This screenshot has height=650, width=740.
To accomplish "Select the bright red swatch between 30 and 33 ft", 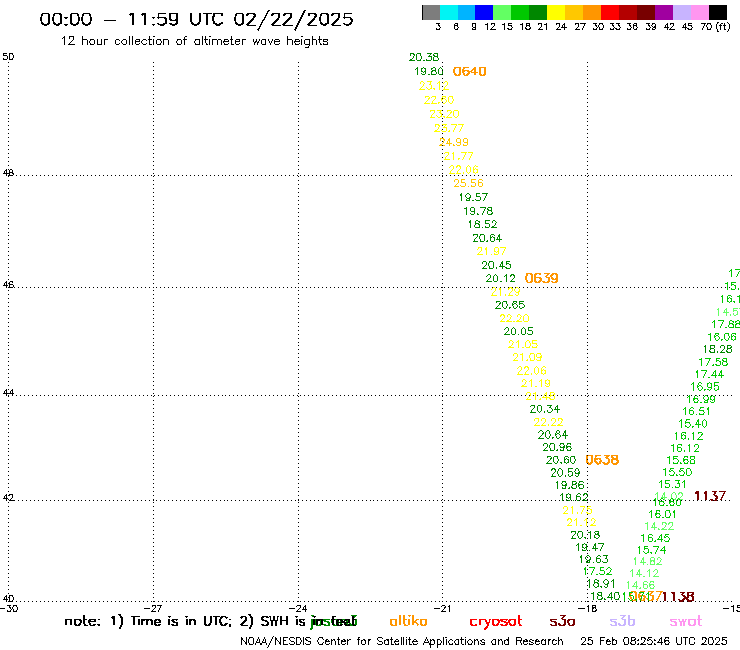I will 610,12.
